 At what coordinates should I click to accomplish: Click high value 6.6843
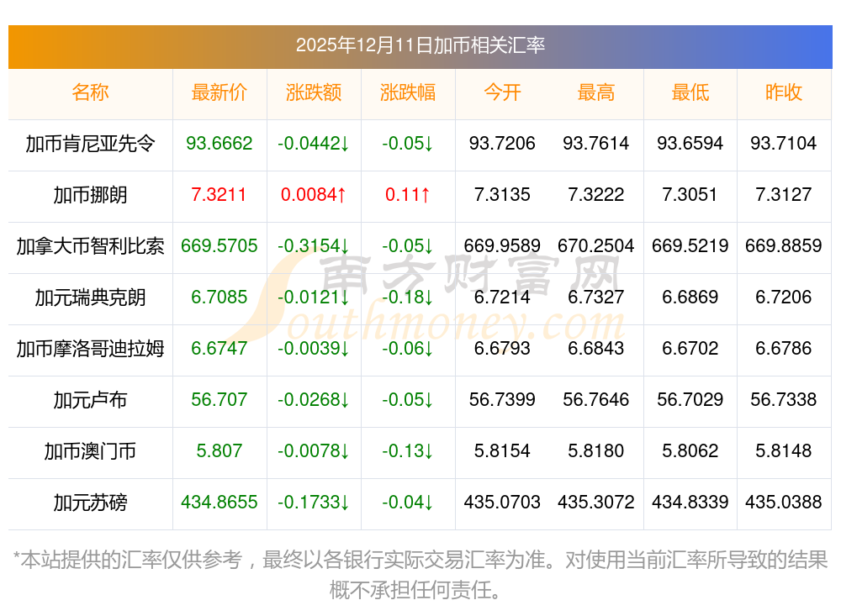pos(596,348)
